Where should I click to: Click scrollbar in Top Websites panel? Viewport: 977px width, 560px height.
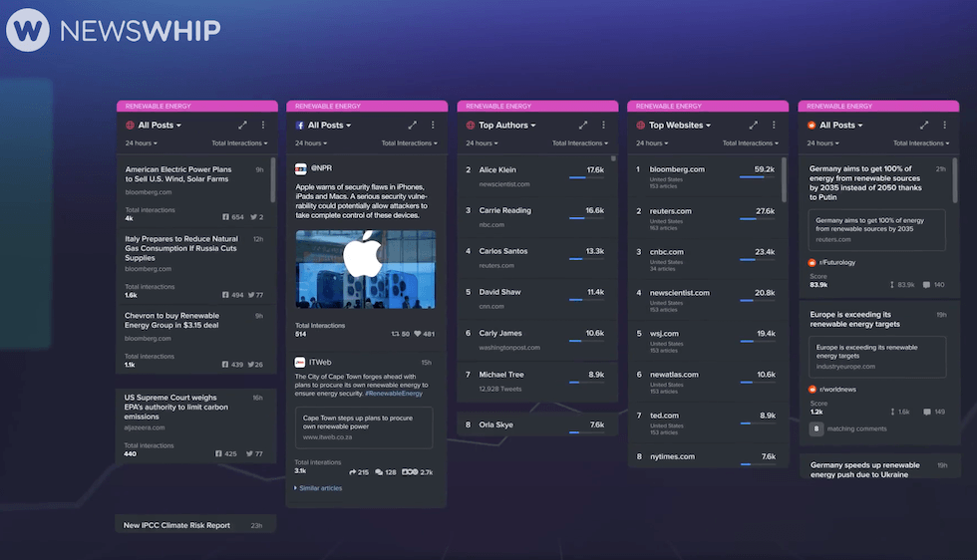784,180
